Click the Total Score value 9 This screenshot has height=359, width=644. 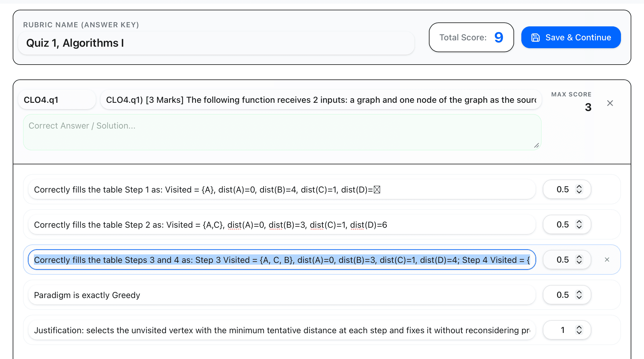click(x=499, y=37)
